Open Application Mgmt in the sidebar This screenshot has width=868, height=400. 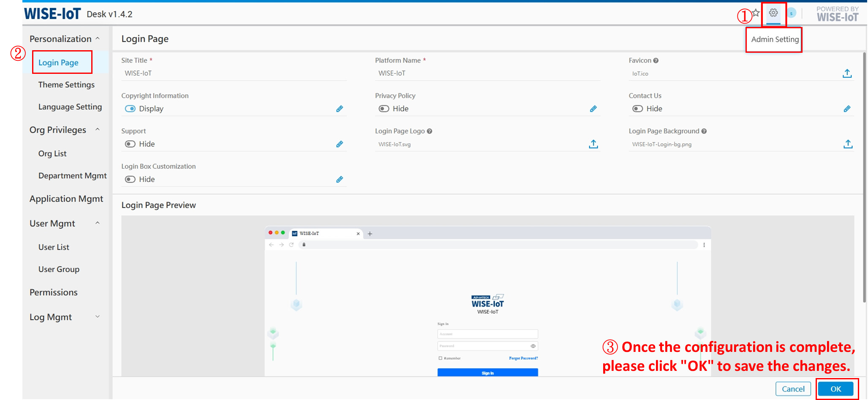pos(66,199)
